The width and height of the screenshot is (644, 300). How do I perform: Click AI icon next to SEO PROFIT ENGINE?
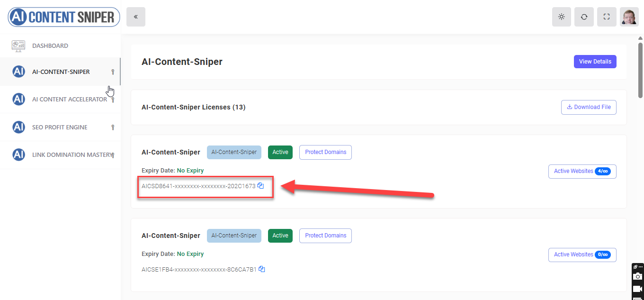(x=18, y=127)
